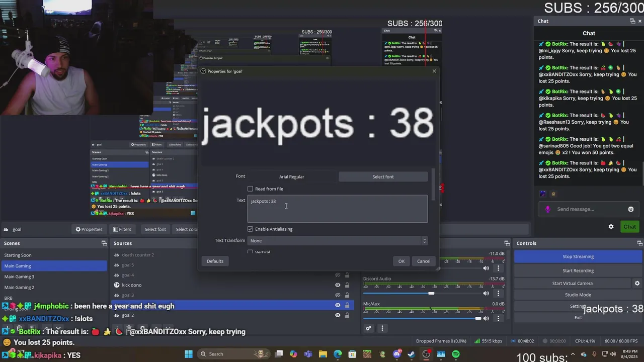Image resolution: width=644 pixels, height=362 pixels.
Task: Open chat settings gear icon
Action: point(611,227)
